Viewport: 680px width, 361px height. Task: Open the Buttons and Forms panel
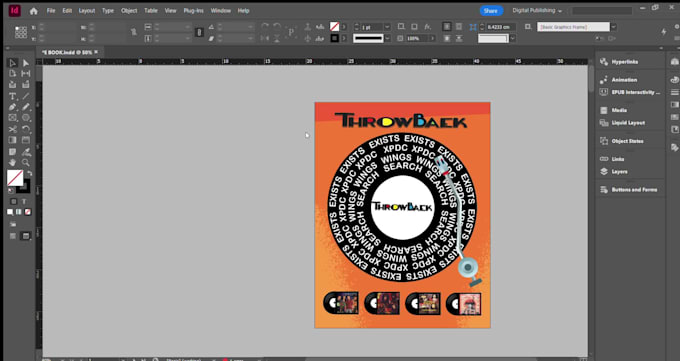pos(634,190)
